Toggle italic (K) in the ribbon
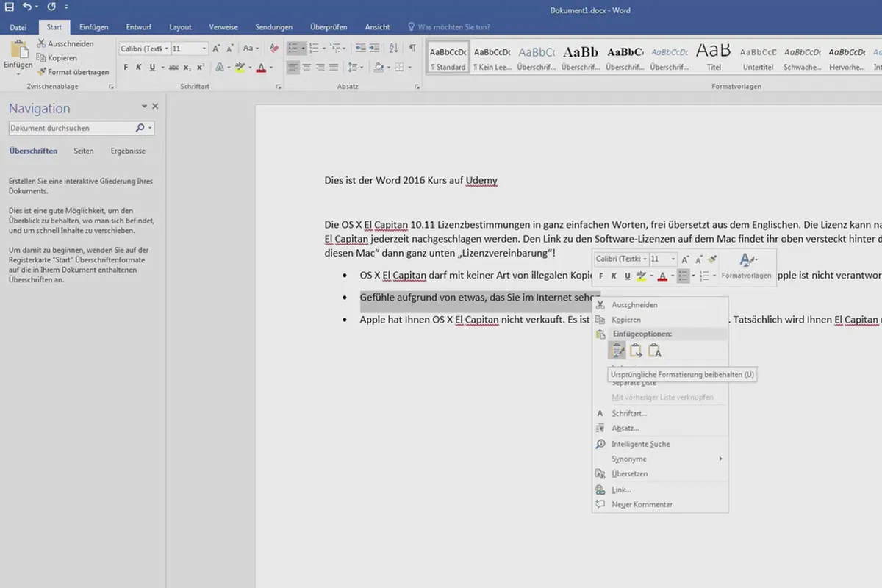This screenshot has height=588, width=882. point(139,68)
